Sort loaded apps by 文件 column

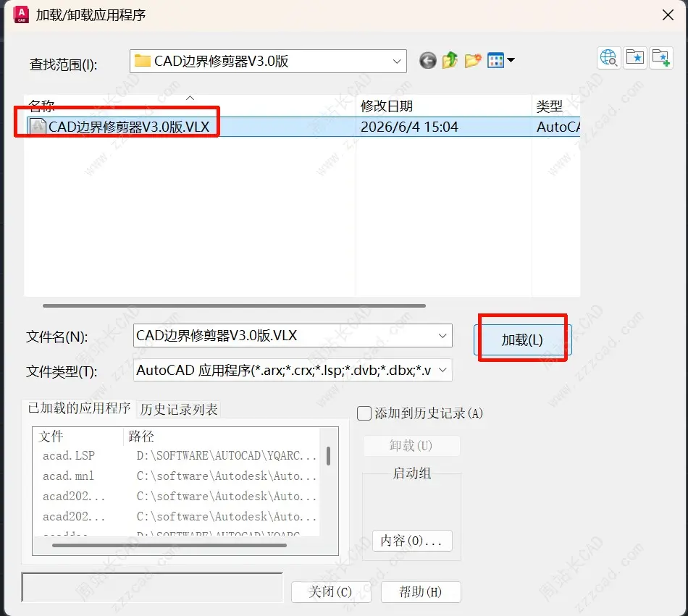click(x=78, y=436)
